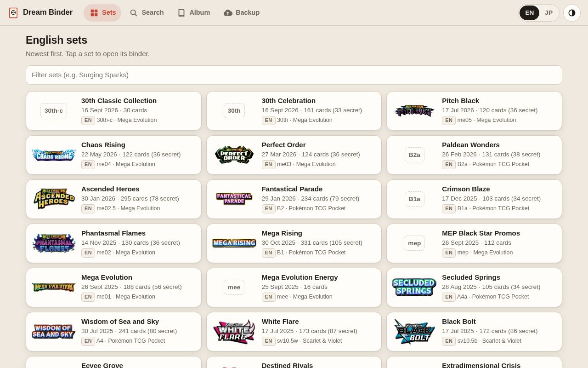This screenshot has width=588, height=368.
Task: Open the Fantastical Parade set logo
Action: (234, 199)
